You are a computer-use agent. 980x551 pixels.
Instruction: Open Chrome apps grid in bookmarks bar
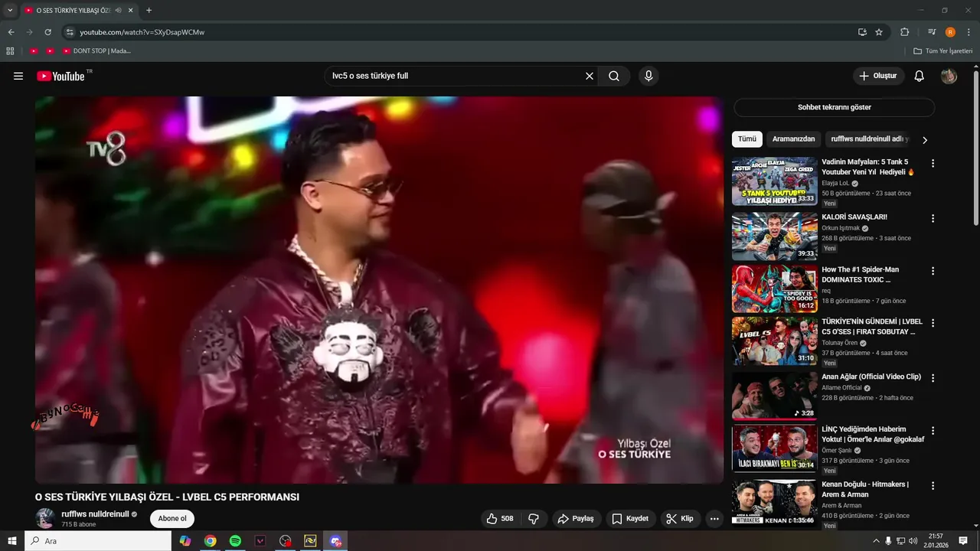click(x=10, y=51)
